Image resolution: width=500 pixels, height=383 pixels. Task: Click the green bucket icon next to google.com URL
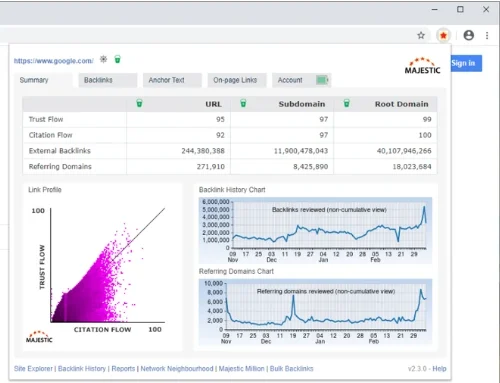(117, 59)
